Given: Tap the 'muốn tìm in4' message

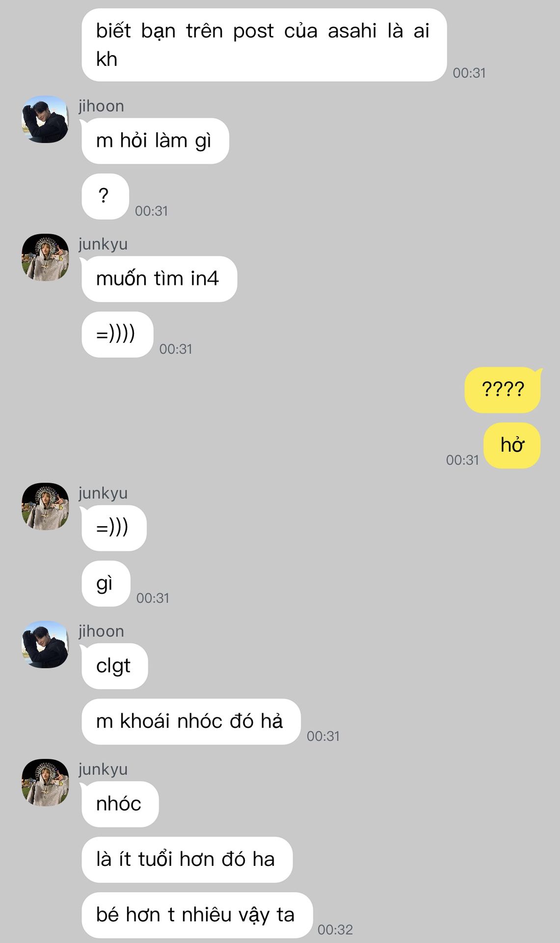Looking at the screenshot, I should point(159,279).
